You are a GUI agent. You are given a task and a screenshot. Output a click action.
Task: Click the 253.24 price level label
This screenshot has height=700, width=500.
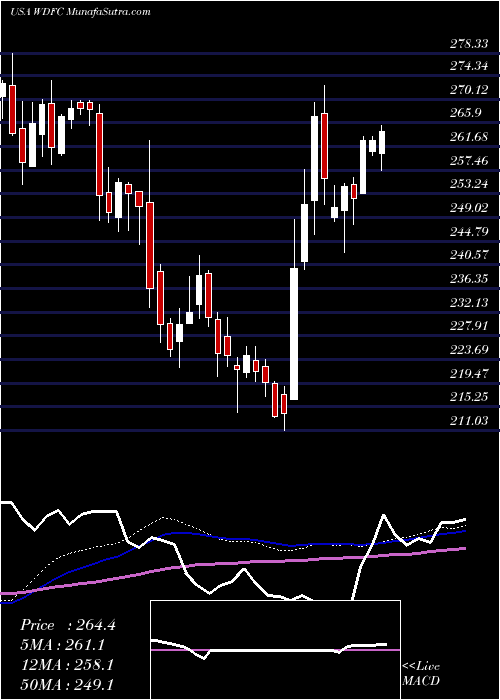[x=468, y=184]
